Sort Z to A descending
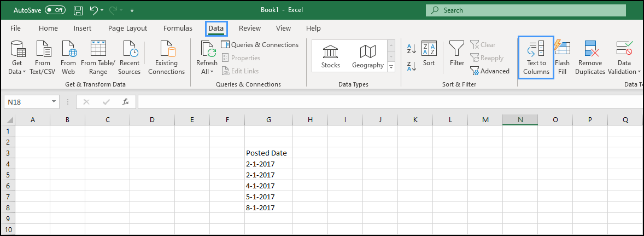The width and height of the screenshot is (644, 236). tap(412, 66)
